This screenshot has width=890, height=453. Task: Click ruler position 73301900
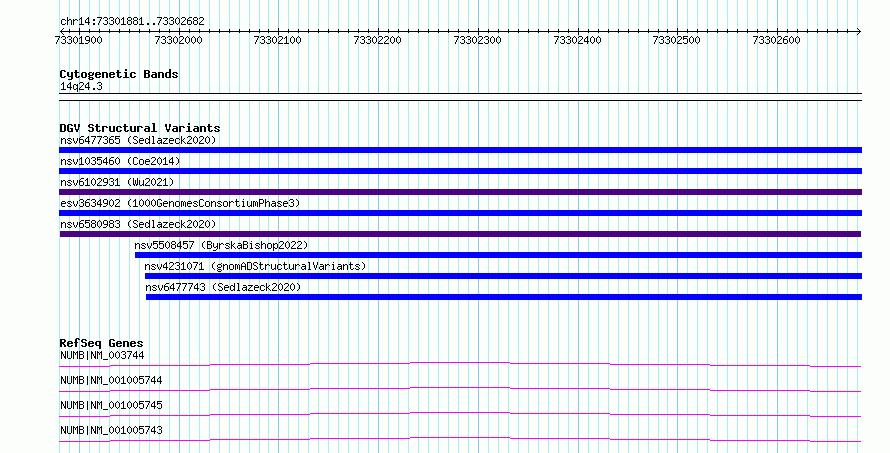(x=78, y=40)
